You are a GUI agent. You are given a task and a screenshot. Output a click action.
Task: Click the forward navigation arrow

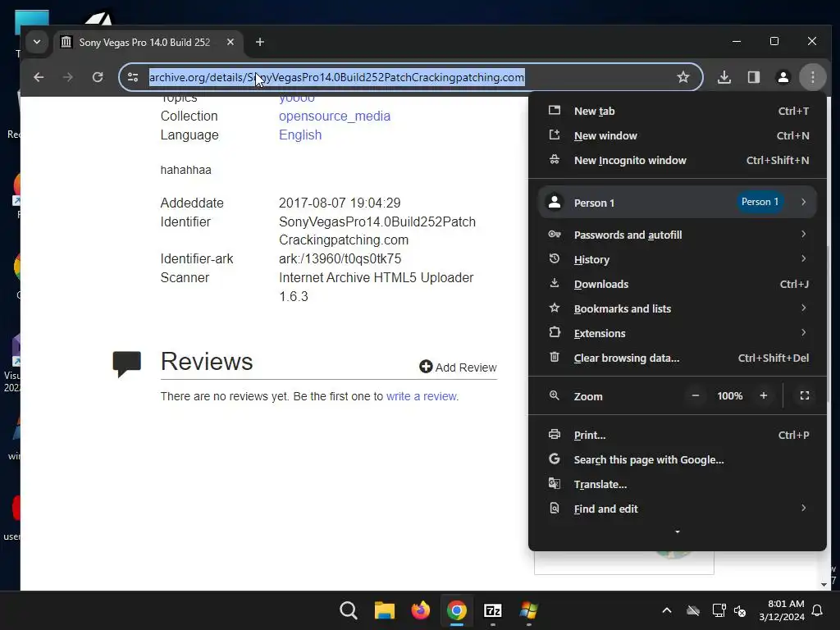(67, 77)
